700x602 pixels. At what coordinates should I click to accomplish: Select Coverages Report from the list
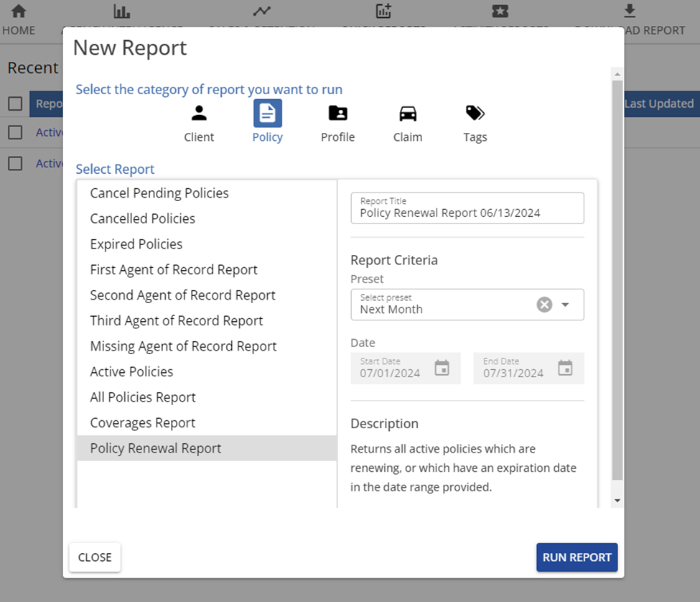142,422
